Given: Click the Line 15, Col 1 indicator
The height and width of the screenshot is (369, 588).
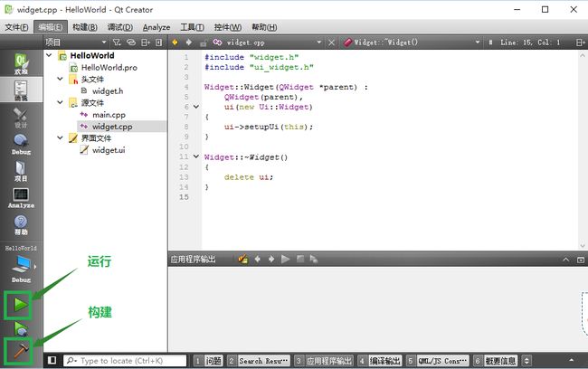Looking at the screenshot, I should [x=530, y=43].
